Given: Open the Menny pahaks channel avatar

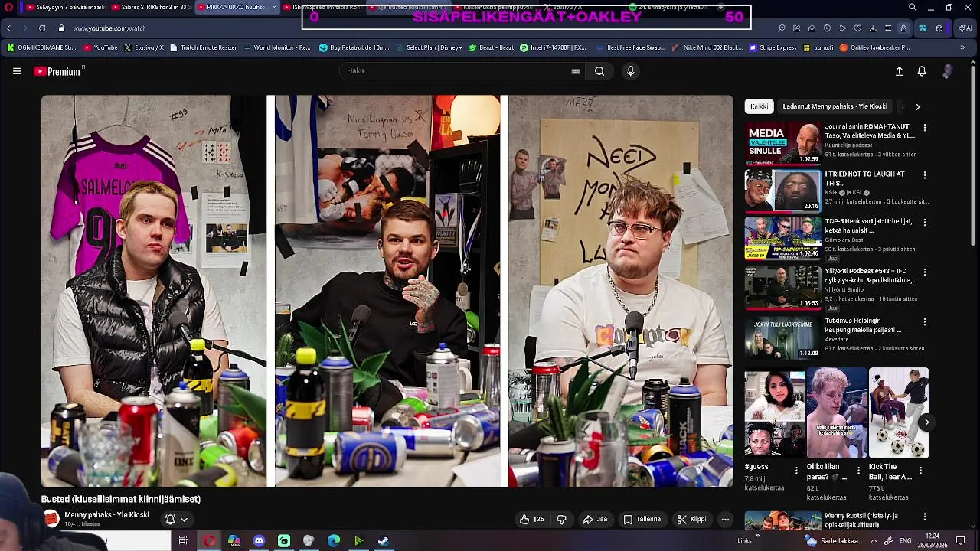Looking at the screenshot, I should (51, 519).
